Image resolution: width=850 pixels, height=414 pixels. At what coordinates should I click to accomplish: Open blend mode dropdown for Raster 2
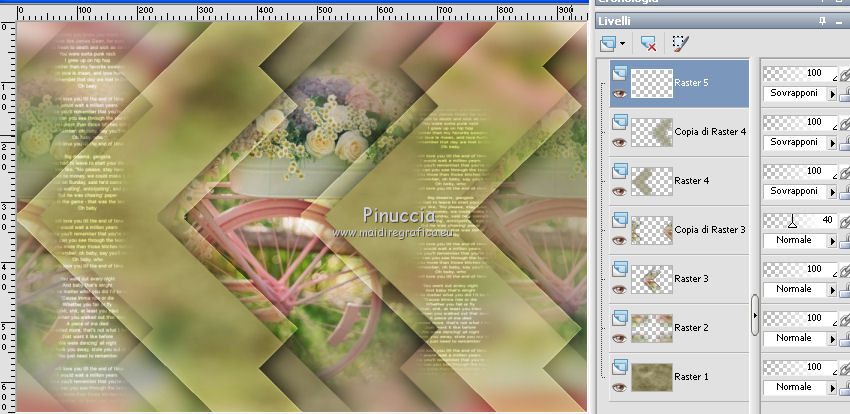832,339
